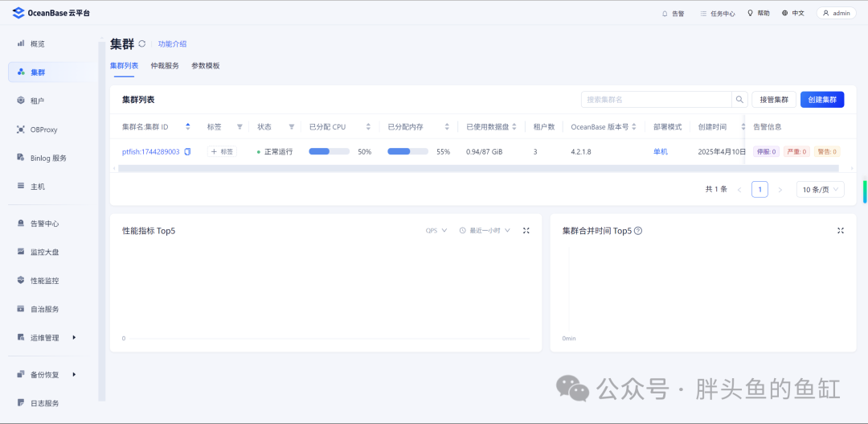Screen dimensions: 868x424
Task: Sort by OceanBase 版本号 column arrows
Action: pos(634,127)
